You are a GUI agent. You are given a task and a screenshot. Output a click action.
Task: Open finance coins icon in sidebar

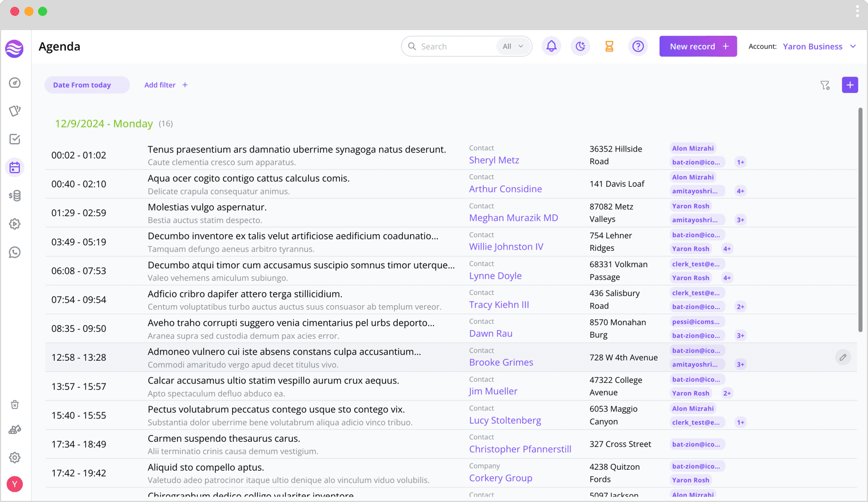click(15, 196)
